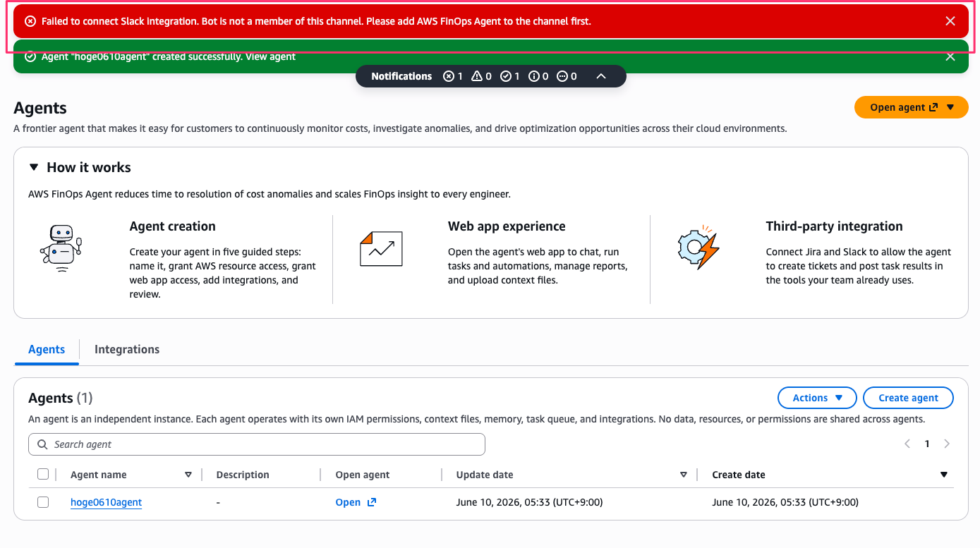Click the Create agent button
Screen dimensions: 980x548
coord(908,398)
